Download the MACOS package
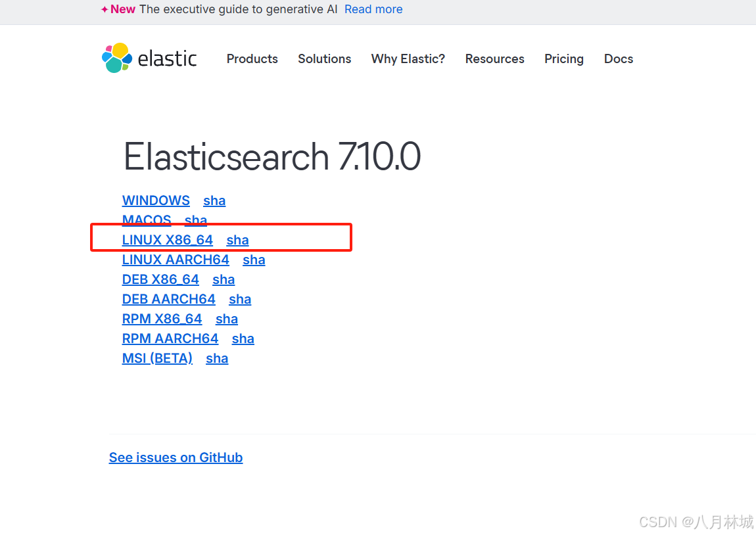 tap(147, 220)
